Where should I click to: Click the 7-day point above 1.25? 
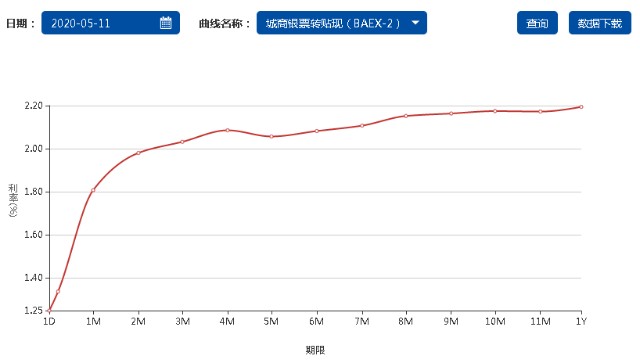point(58,292)
